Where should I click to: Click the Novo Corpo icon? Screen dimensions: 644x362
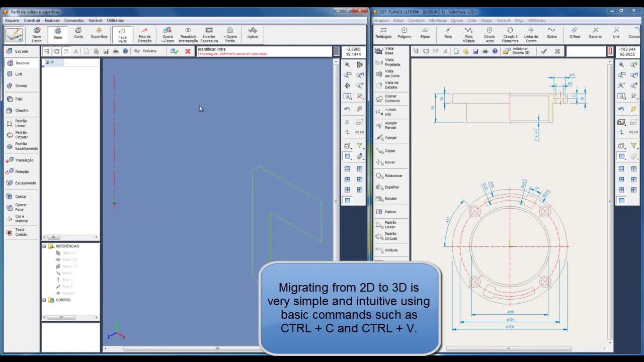tap(37, 34)
